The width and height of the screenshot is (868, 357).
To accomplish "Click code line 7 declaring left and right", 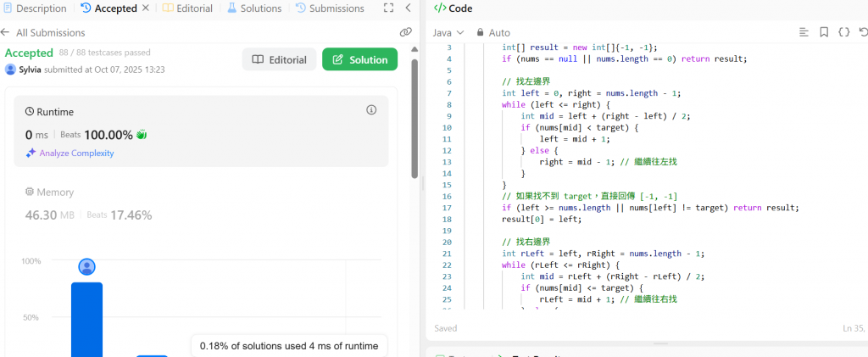I will [591, 93].
